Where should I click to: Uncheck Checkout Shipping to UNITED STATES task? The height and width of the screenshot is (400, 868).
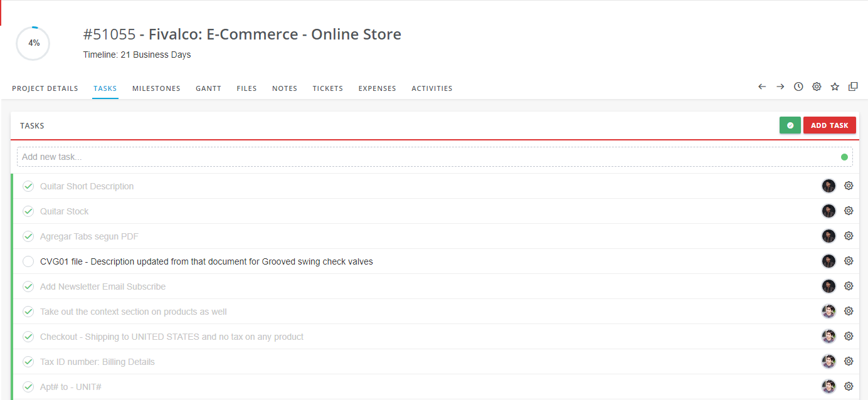[x=28, y=337]
